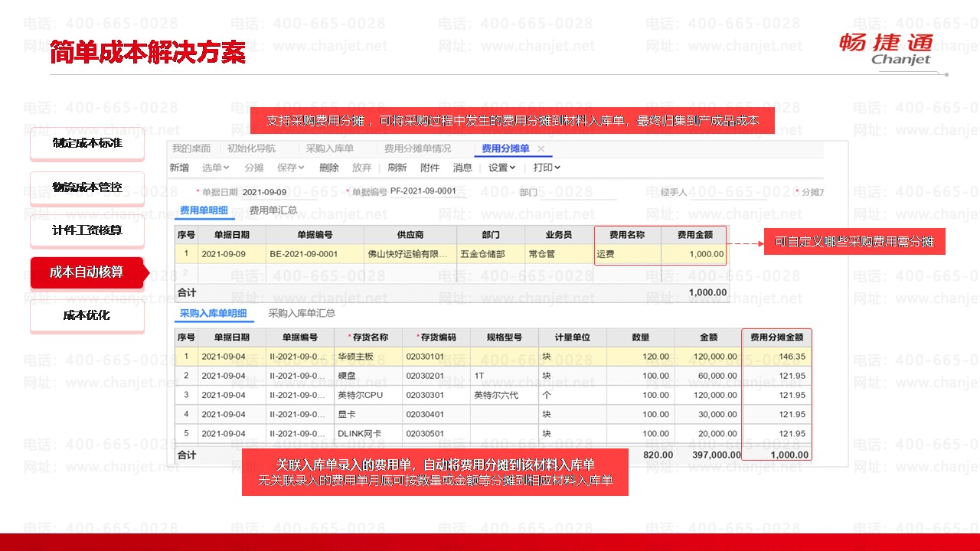
Task: Click the 放弃 toolbar button
Action: click(x=361, y=168)
